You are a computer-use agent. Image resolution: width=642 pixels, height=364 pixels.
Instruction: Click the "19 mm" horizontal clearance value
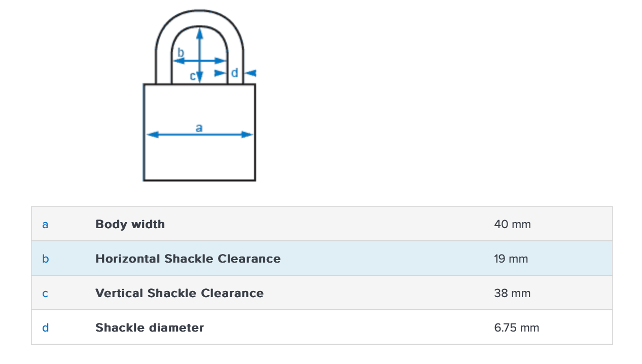pos(511,259)
